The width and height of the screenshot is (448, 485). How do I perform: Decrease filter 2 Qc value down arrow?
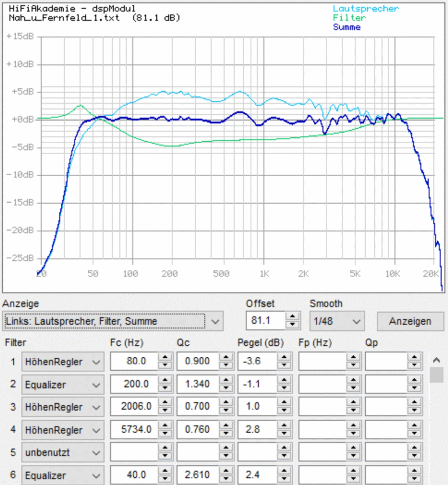226,389
